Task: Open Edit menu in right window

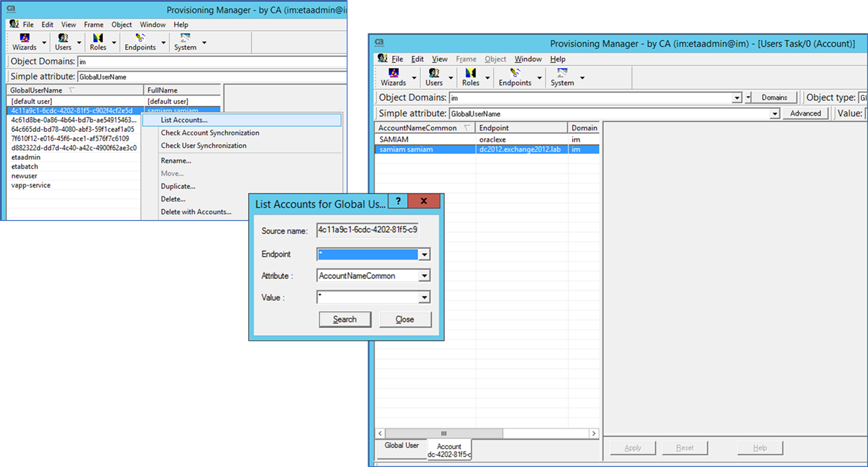Action: [x=417, y=59]
